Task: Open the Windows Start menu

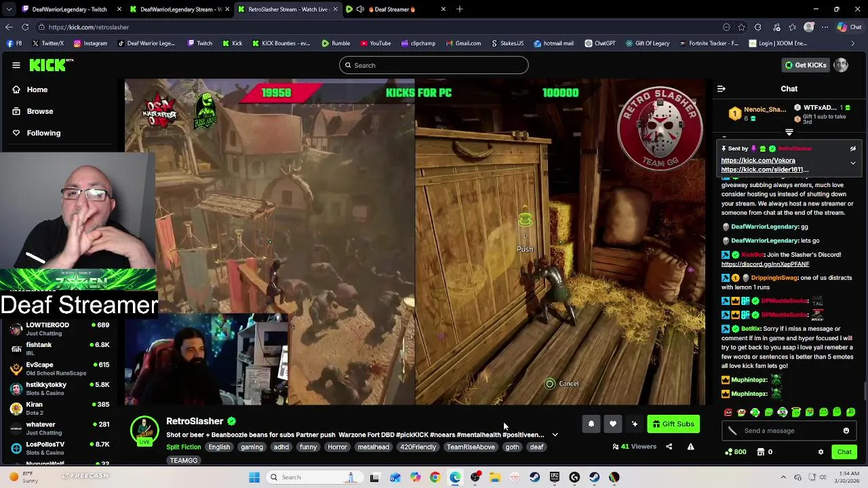Action: 254,477
